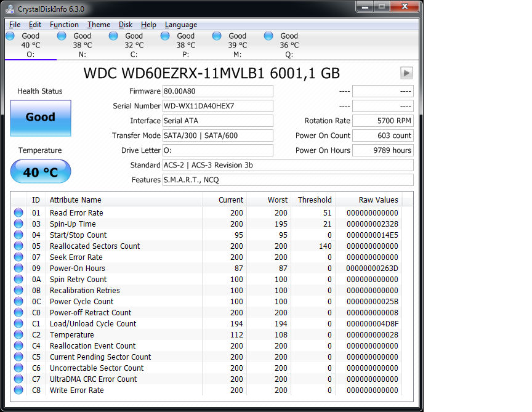Select the drive N: health orb
532x412 pixels.
click(62, 36)
